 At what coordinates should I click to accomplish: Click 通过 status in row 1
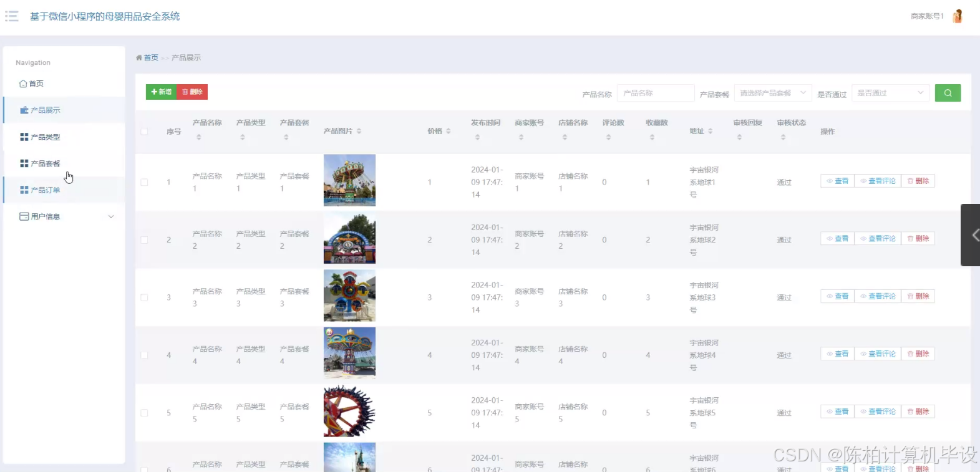click(x=784, y=182)
